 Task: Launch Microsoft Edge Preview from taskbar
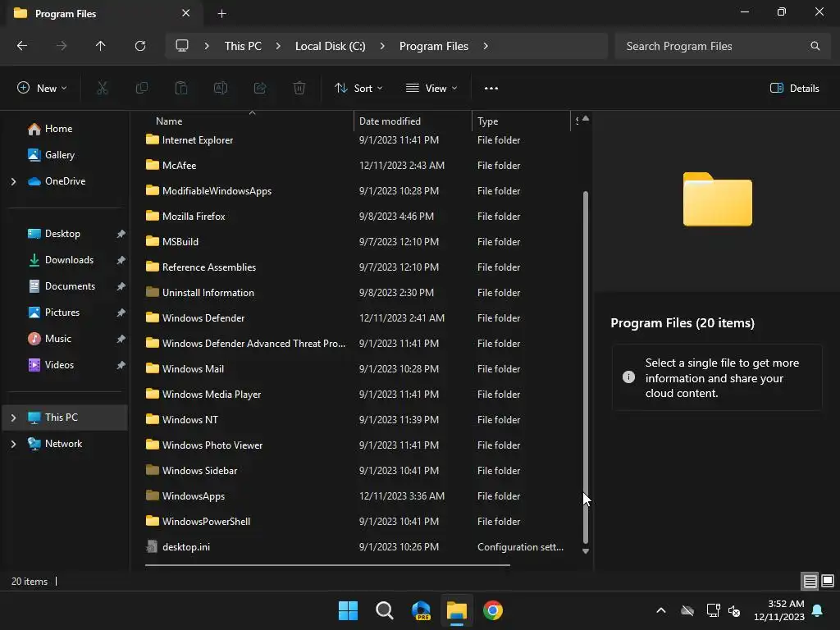pyautogui.click(x=421, y=610)
